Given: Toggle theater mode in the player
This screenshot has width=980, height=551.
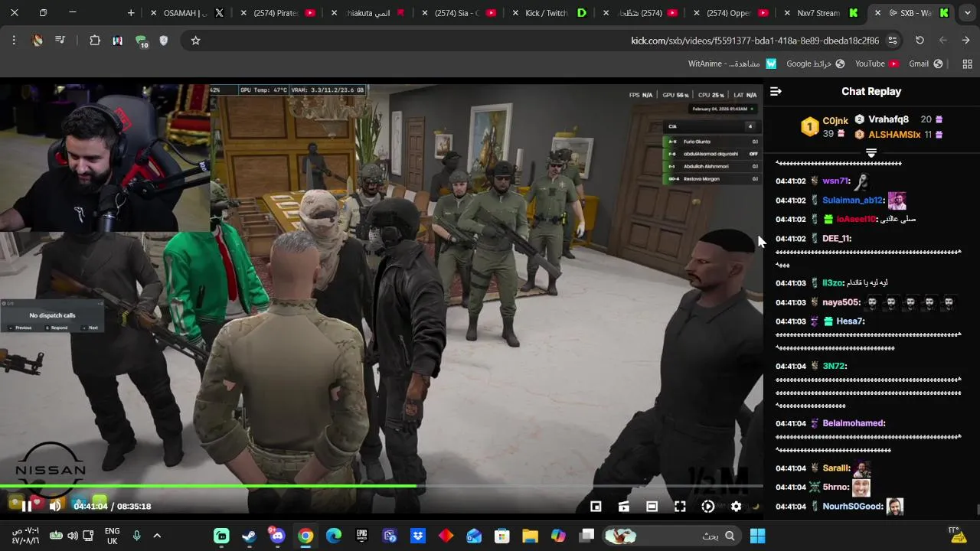Looking at the screenshot, I should tap(652, 506).
